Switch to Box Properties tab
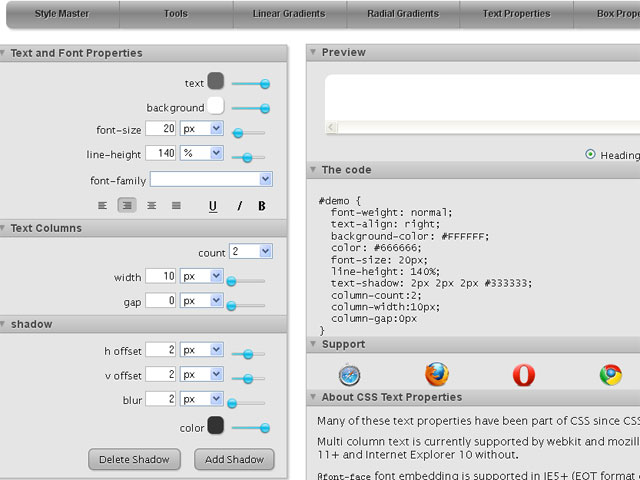This screenshot has height=480, width=640. (607, 14)
